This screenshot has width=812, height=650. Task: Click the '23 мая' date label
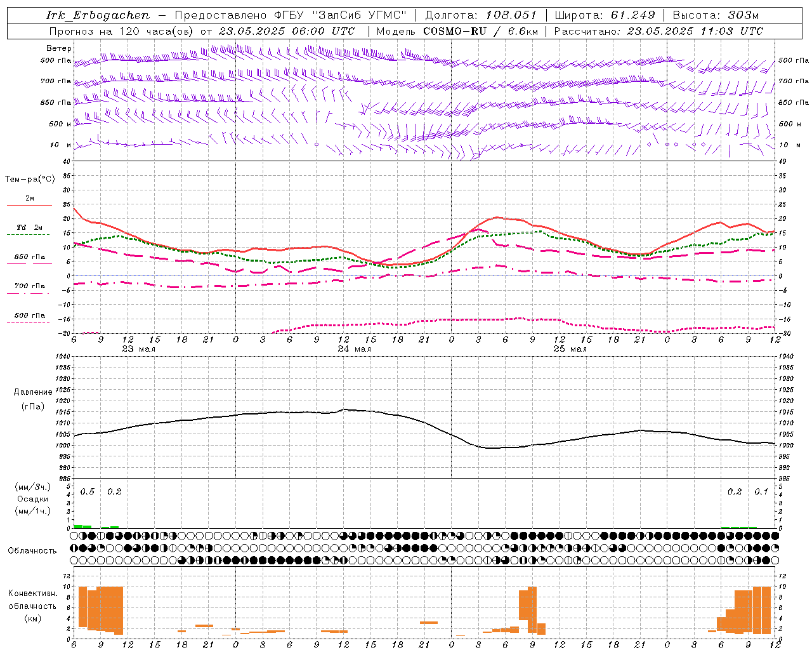tap(139, 349)
